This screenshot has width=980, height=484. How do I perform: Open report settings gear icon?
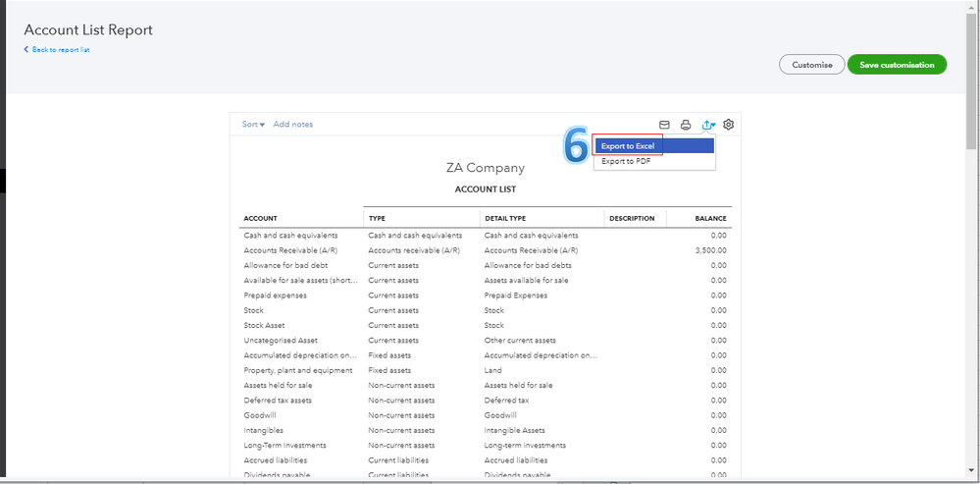coord(729,125)
